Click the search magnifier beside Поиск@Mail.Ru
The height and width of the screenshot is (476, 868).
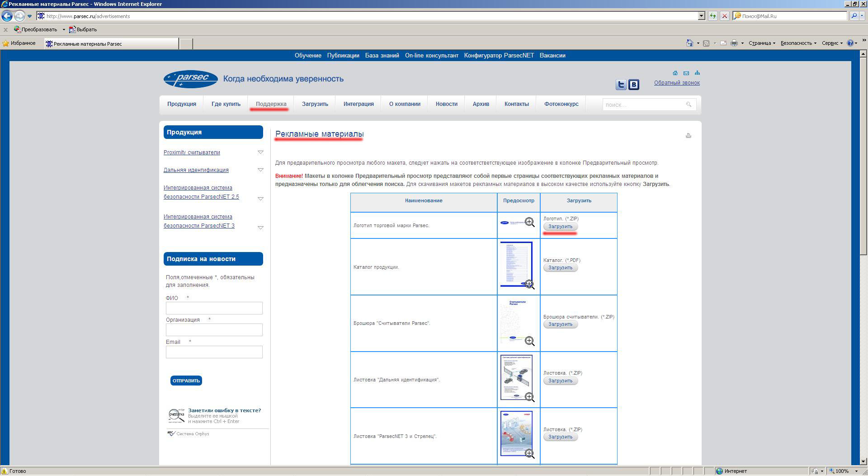coord(854,16)
